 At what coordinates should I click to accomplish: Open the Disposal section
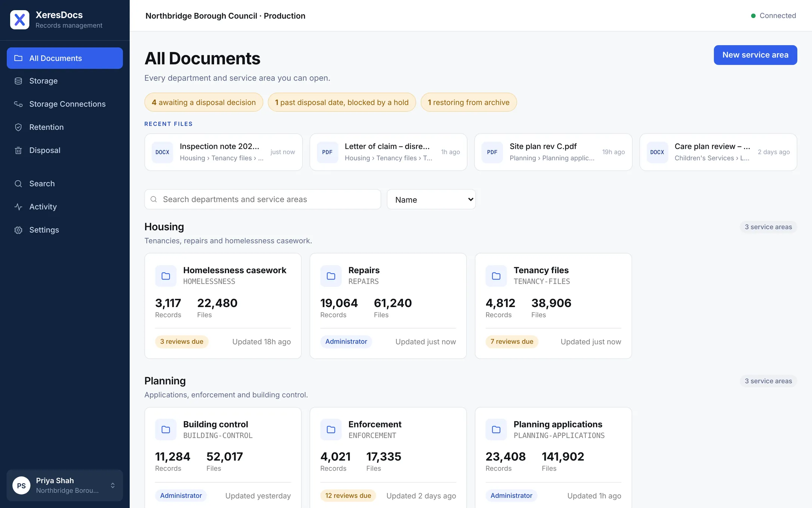click(65, 150)
